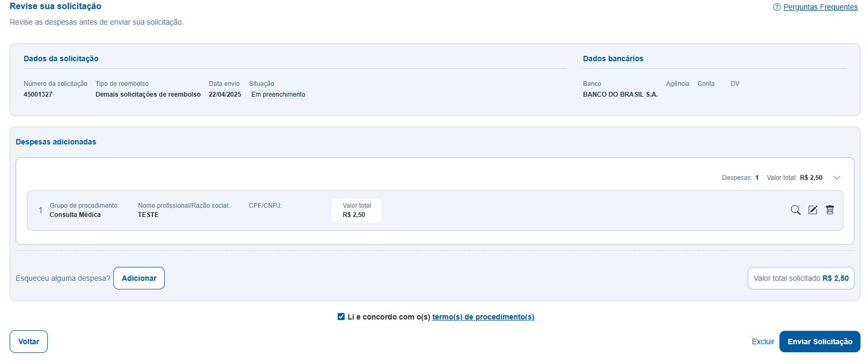Go back with the Voltar button
This screenshot has height=363, width=868.
28,342
